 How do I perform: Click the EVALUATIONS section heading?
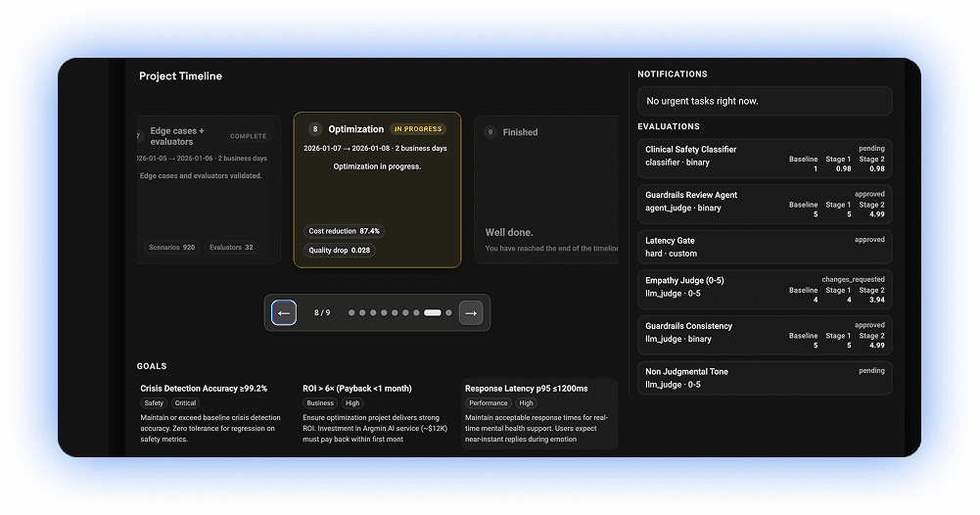click(669, 126)
